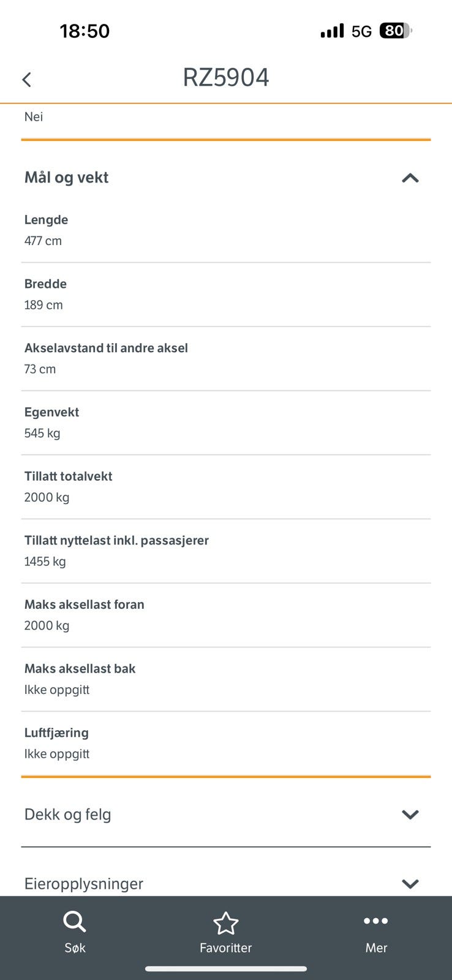
Task: Tap the Lengde 477 cm row
Action: click(x=226, y=231)
